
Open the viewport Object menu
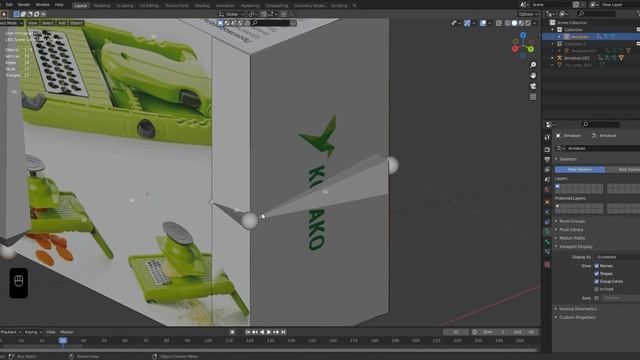click(x=76, y=23)
